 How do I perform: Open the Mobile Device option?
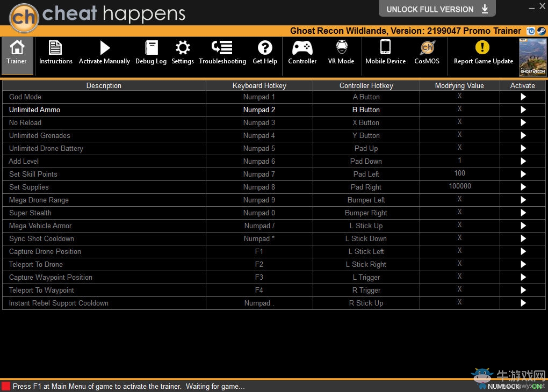(x=386, y=53)
